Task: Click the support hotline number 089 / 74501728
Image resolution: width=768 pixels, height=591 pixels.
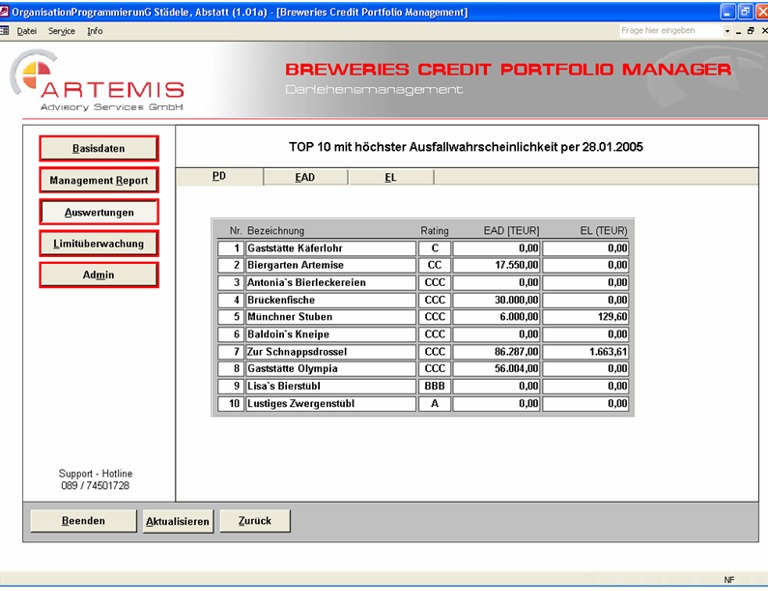Action: (96, 485)
